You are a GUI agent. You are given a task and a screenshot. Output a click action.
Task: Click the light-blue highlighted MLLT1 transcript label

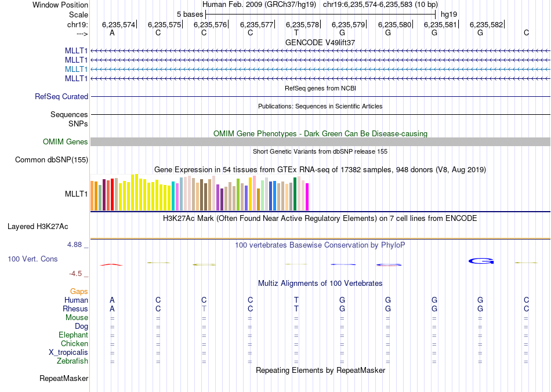(76, 69)
